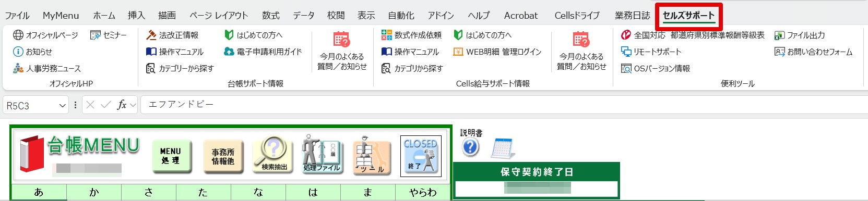
Task: Cancel formula entry with X button
Action: tap(90, 105)
